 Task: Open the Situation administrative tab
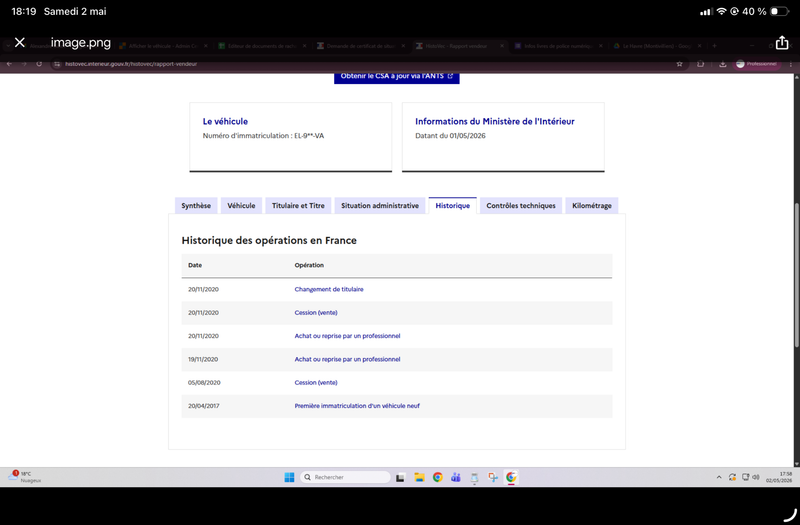point(380,206)
